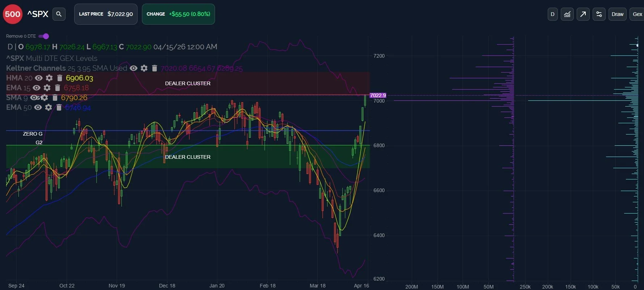Image resolution: width=644 pixels, height=290 pixels.
Task: Delete the EMA 15 indicator
Action: tap(58, 88)
